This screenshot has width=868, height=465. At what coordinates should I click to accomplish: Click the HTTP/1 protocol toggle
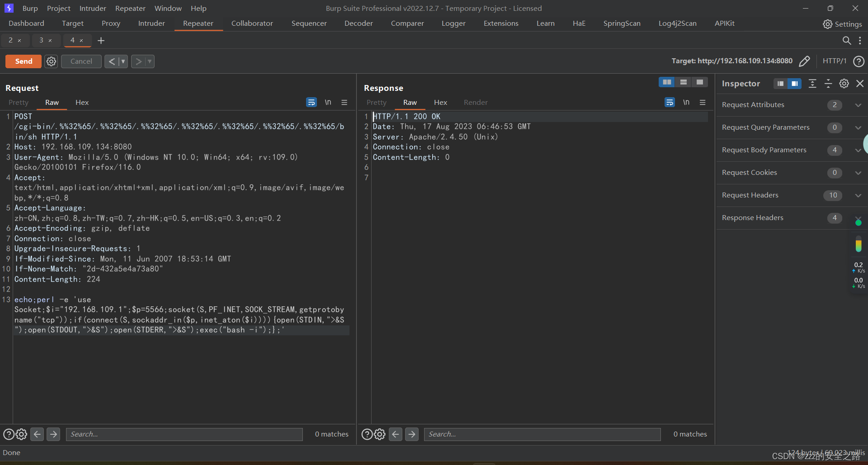pyautogui.click(x=834, y=61)
